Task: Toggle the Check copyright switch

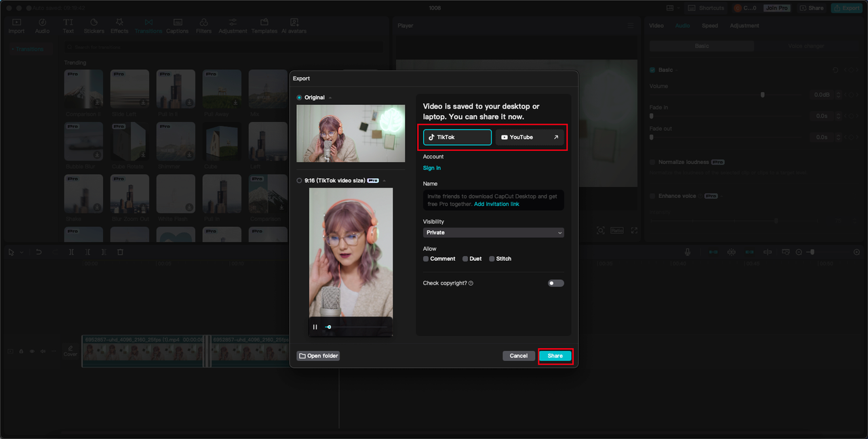Action: pos(556,283)
